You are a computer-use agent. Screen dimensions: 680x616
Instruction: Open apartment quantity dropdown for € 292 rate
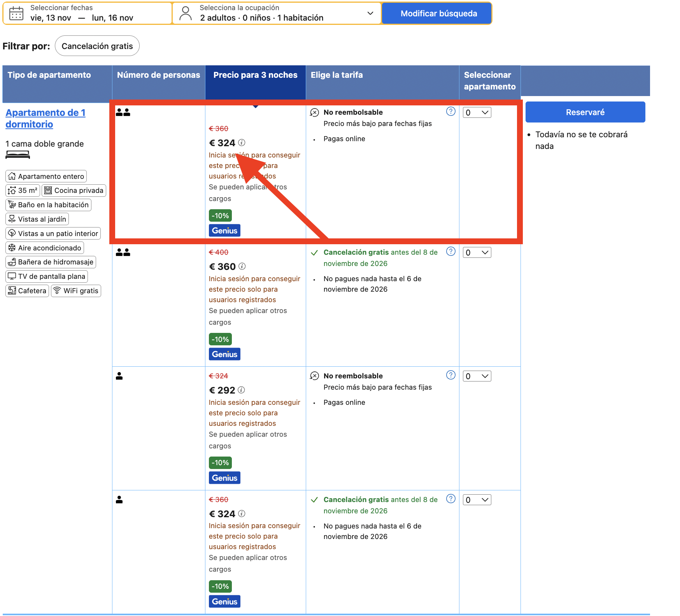(477, 376)
